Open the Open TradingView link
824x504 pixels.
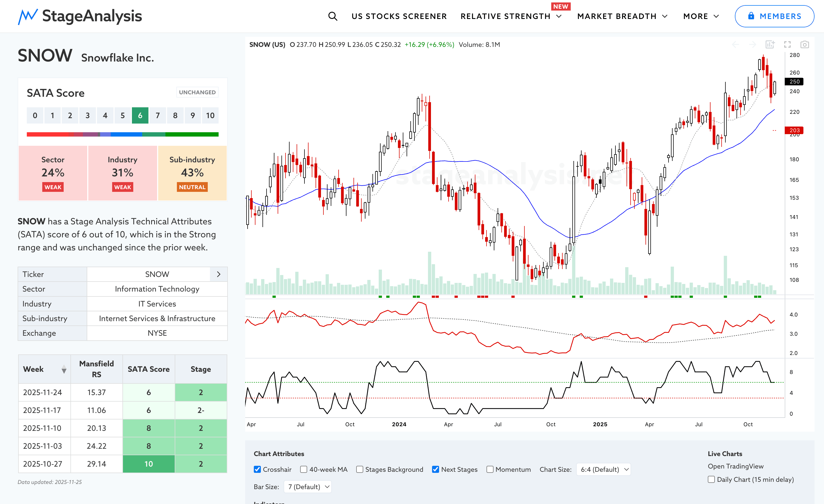[x=735, y=466]
